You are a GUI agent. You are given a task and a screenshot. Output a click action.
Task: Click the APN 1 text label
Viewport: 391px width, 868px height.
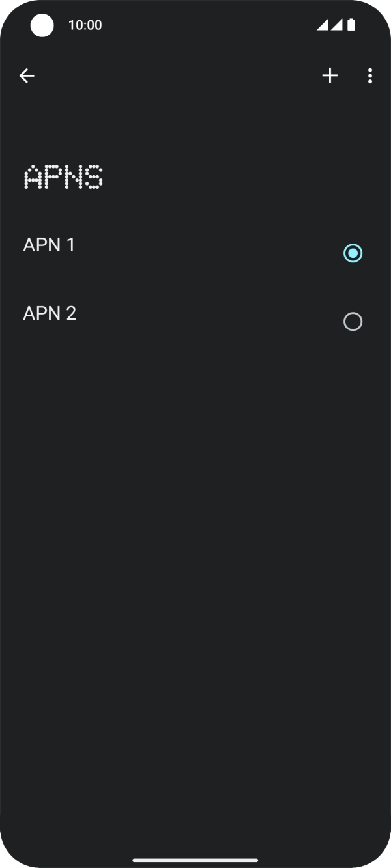coord(49,245)
